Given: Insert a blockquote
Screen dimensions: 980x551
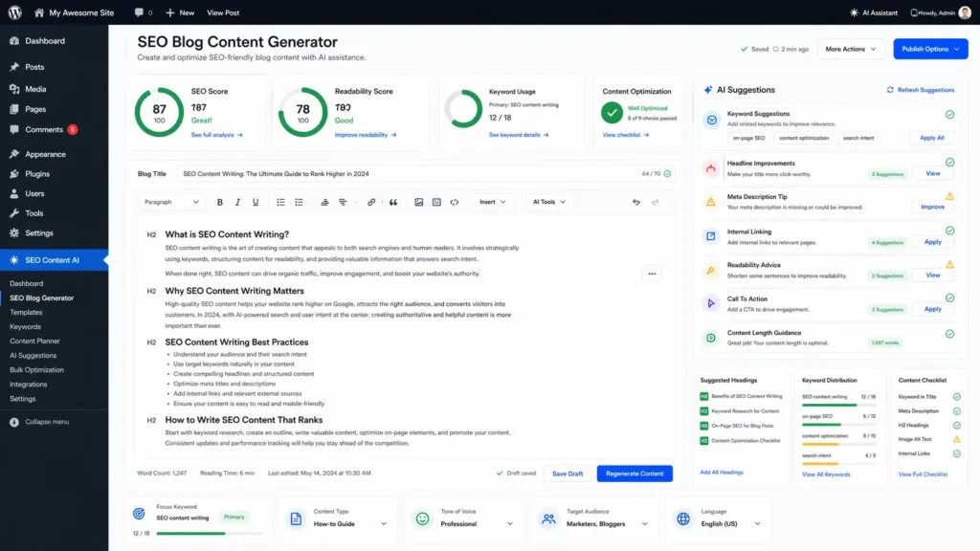Looking at the screenshot, I should 393,203.
